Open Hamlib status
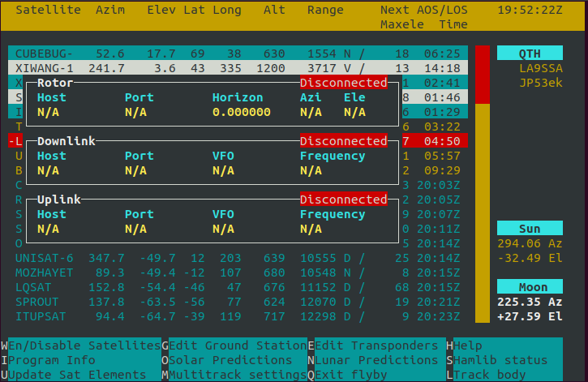The width and height of the screenshot is (588, 382). click(x=500, y=360)
